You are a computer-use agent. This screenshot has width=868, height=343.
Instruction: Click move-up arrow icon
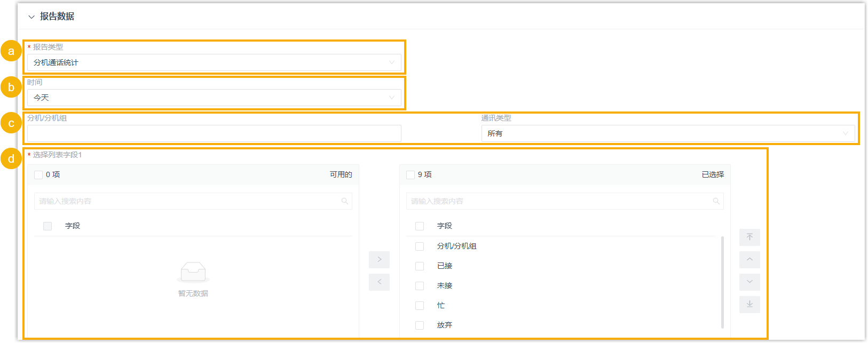tap(749, 260)
